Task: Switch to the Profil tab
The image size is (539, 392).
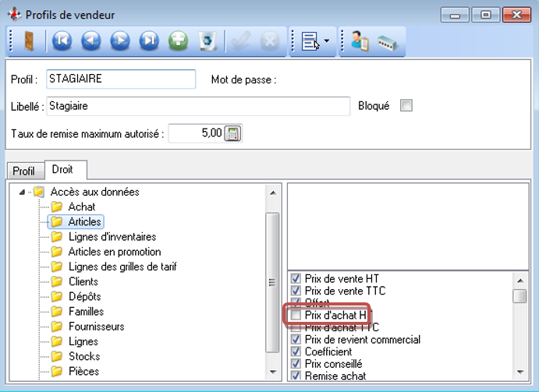Action: click(x=24, y=171)
